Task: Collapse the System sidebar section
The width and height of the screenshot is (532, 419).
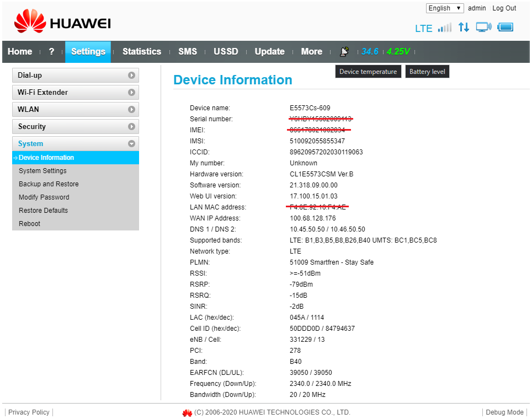Action: (75, 144)
